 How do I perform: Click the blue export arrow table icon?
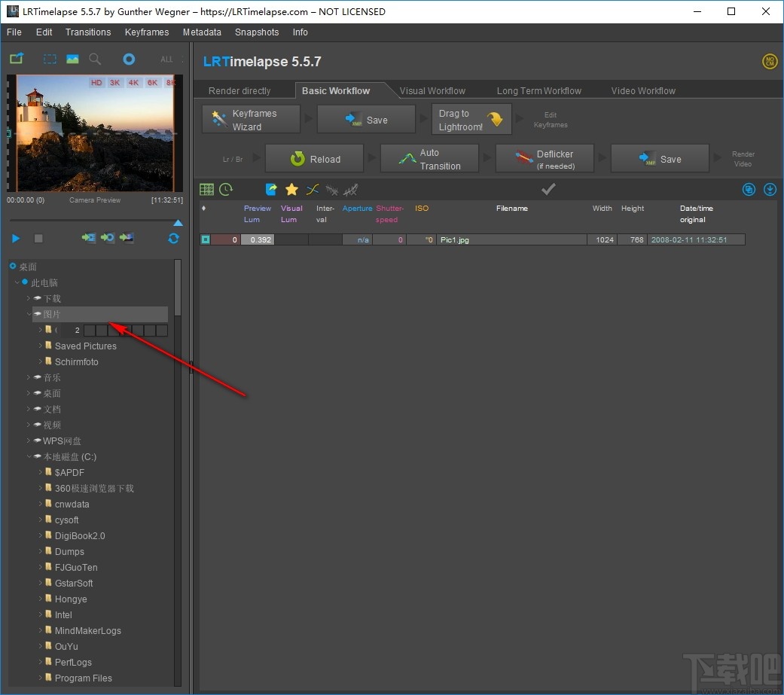271,190
